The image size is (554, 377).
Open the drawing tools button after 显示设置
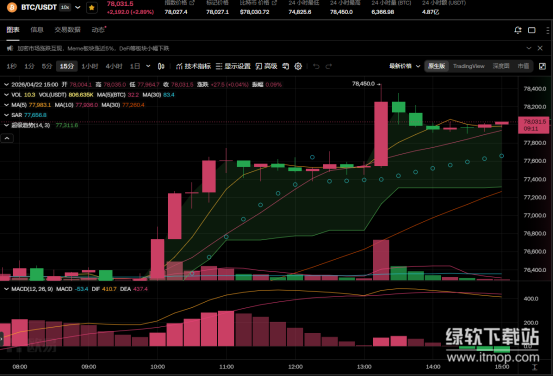266,66
